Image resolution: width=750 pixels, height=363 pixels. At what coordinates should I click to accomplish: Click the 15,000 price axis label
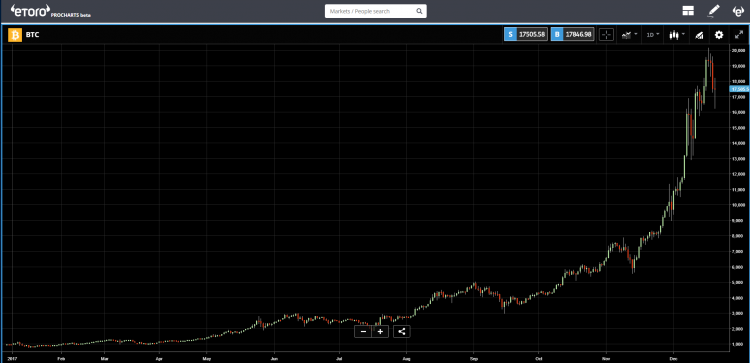click(739, 128)
